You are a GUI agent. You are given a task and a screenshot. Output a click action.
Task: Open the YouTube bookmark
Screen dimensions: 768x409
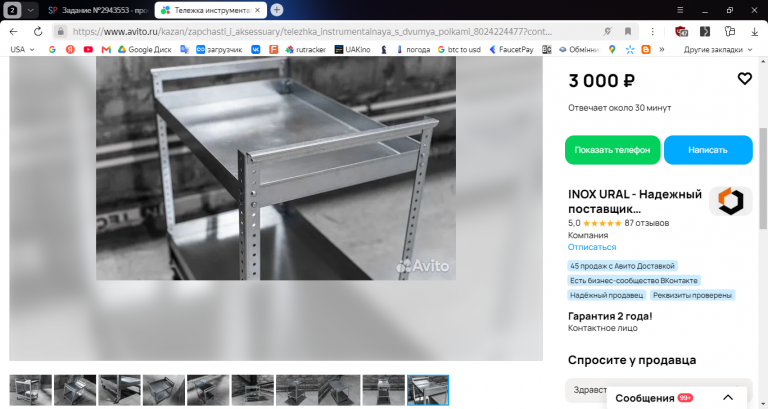[x=88, y=49]
